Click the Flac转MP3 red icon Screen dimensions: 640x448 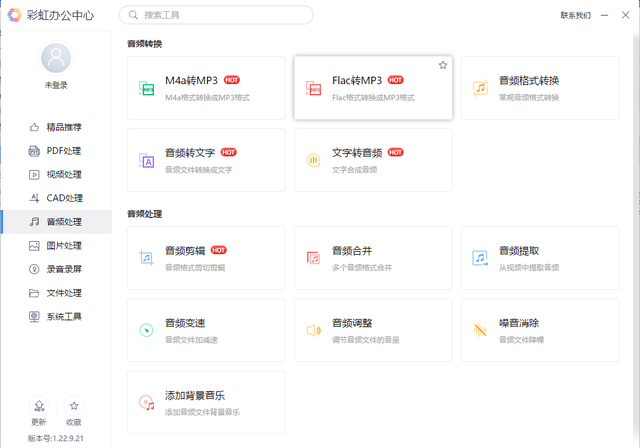point(313,88)
